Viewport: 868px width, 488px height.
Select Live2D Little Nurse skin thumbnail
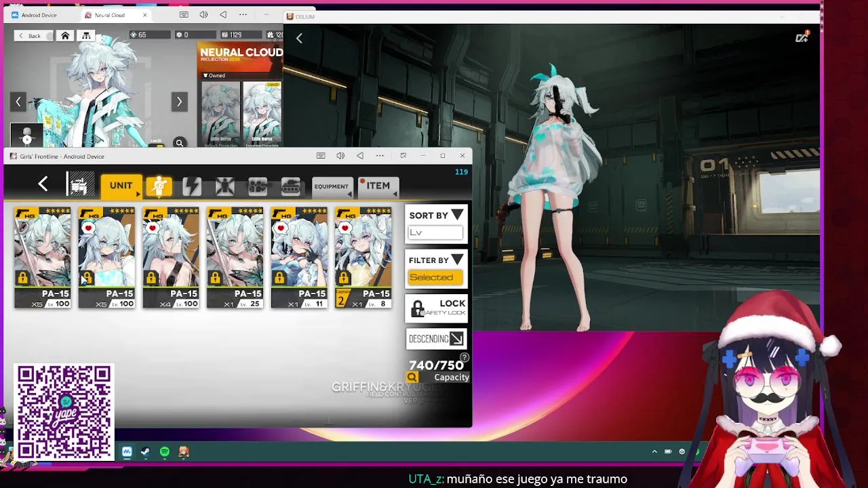262,115
